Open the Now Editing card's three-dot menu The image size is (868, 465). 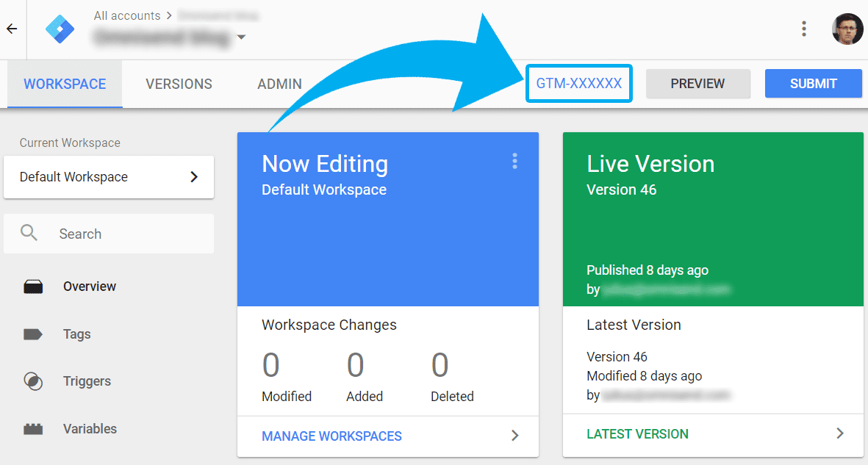[514, 161]
